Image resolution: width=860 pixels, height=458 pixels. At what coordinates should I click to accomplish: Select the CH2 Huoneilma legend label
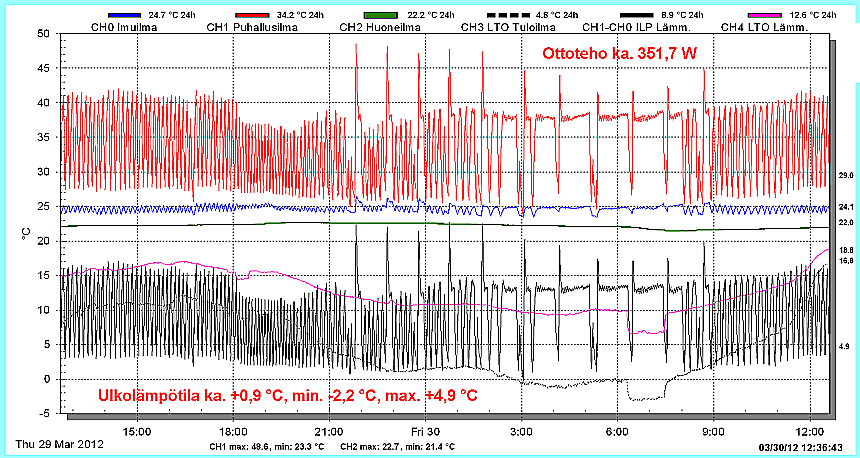tap(380, 27)
